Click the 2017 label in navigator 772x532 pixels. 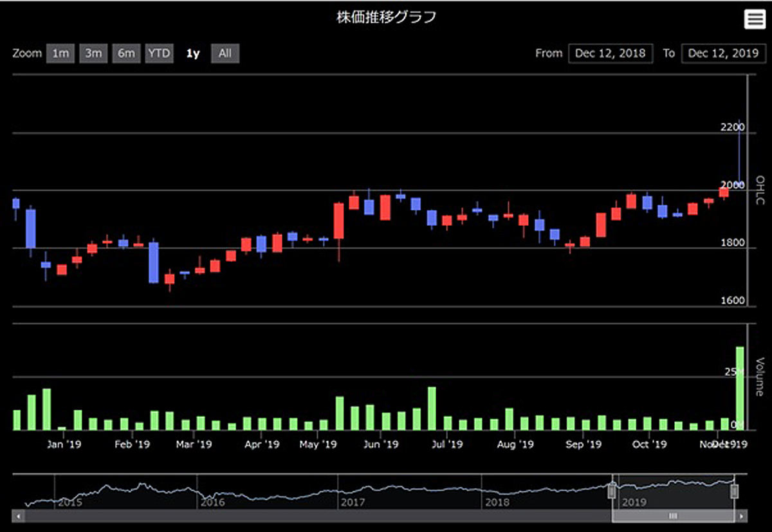point(353,502)
